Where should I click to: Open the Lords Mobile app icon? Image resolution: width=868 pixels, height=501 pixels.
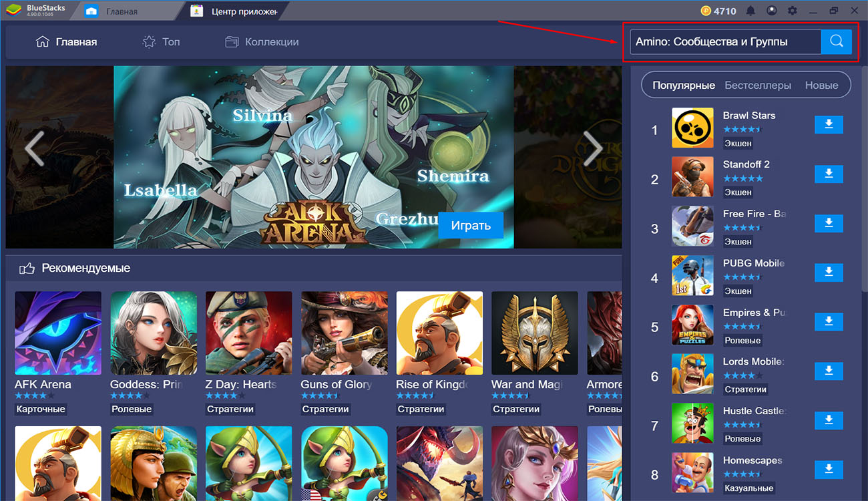[x=692, y=374]
